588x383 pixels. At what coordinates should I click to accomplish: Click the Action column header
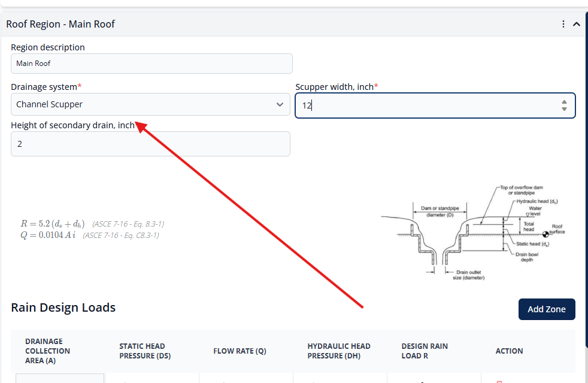[x=509, y=351]
